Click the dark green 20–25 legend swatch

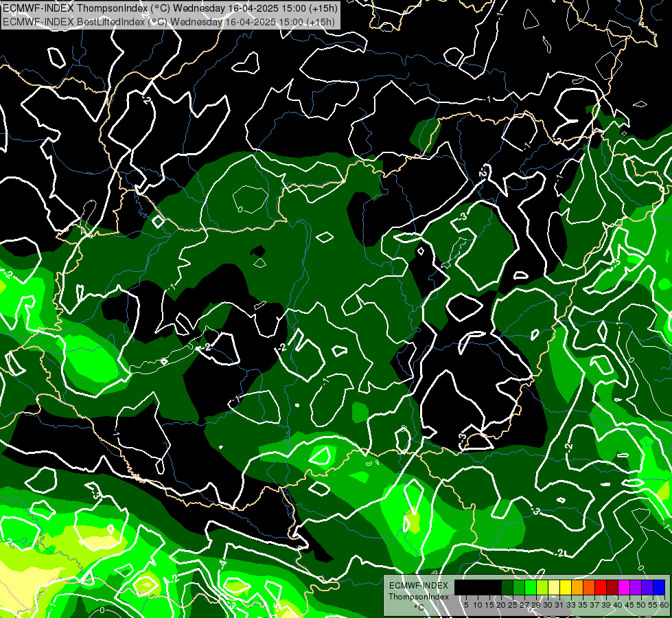pyautogui.click(x=507, y=587)
